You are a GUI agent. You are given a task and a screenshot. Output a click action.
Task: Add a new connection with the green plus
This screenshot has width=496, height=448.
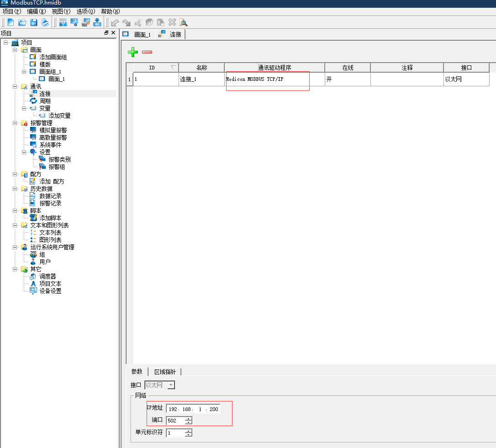click(x=133, y=52)
